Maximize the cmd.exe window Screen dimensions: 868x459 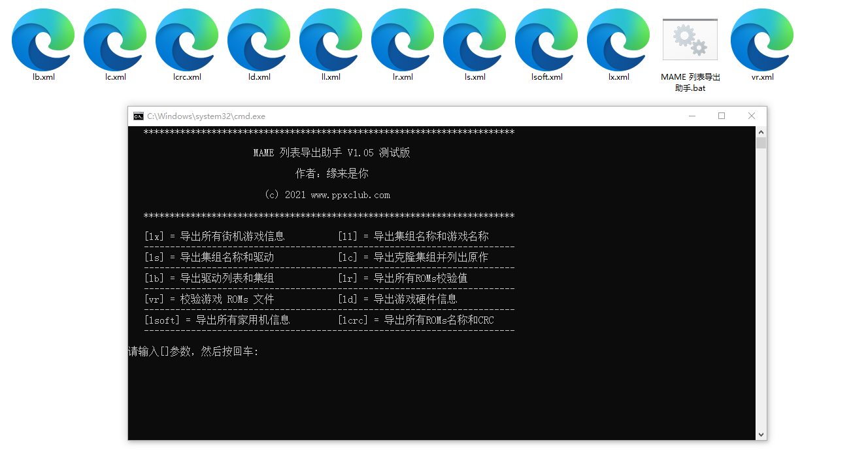coord(722,116)
